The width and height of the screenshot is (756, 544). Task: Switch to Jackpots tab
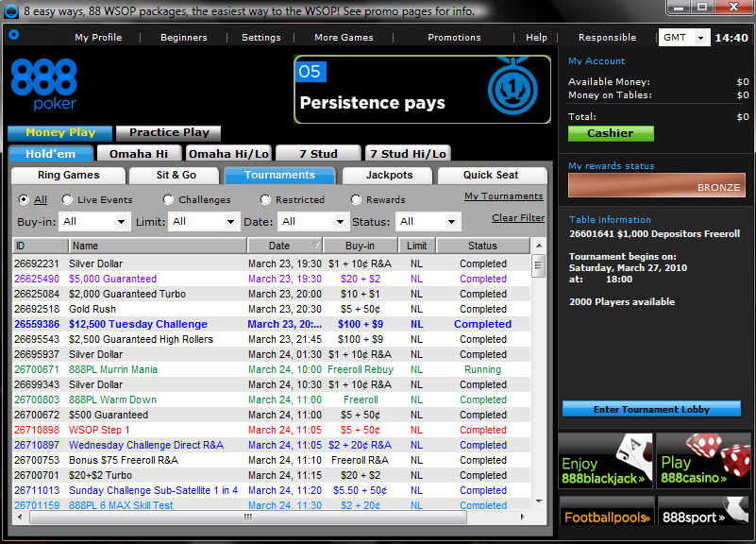389,175
